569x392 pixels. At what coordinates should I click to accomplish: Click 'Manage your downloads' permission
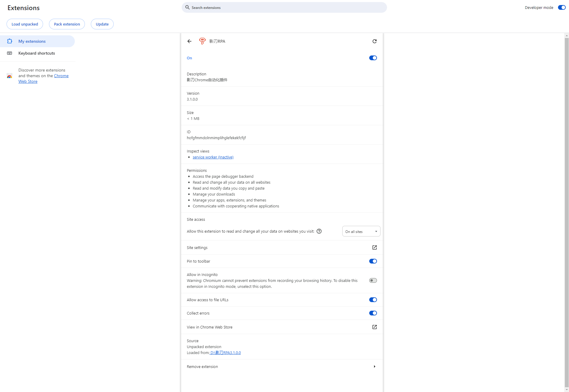[214, 194]
